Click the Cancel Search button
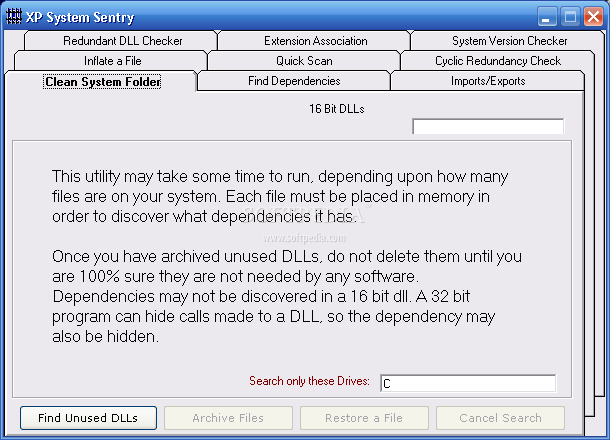Viewport: 610px width, 440px height. pos(500,418)
